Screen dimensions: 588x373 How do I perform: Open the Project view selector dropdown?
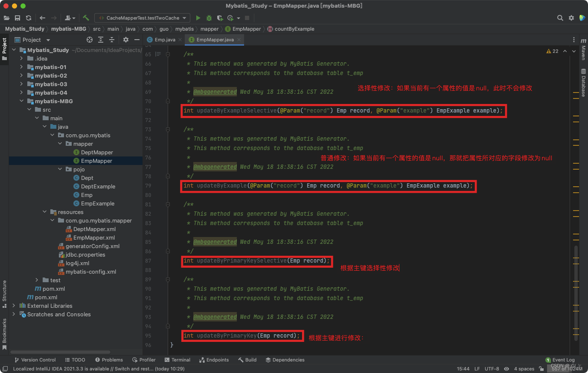tap(32, 40)
